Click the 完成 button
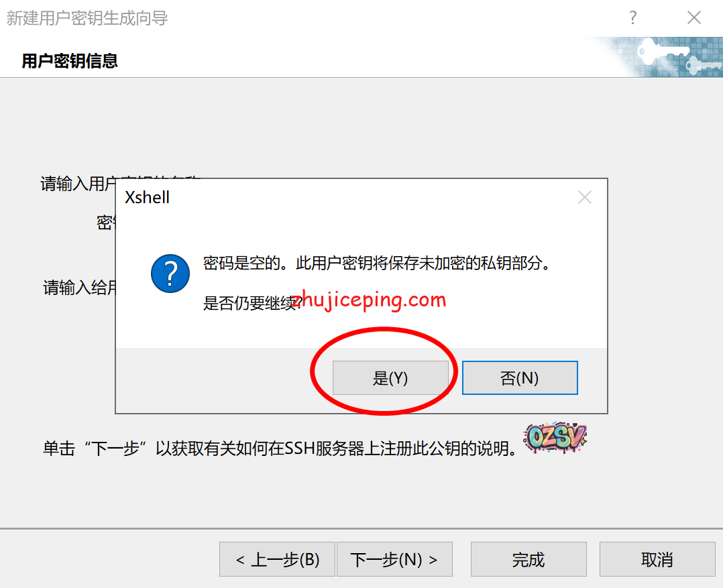Screen dimensions: 723x588 pyautogui.click(x=529, y=559)
